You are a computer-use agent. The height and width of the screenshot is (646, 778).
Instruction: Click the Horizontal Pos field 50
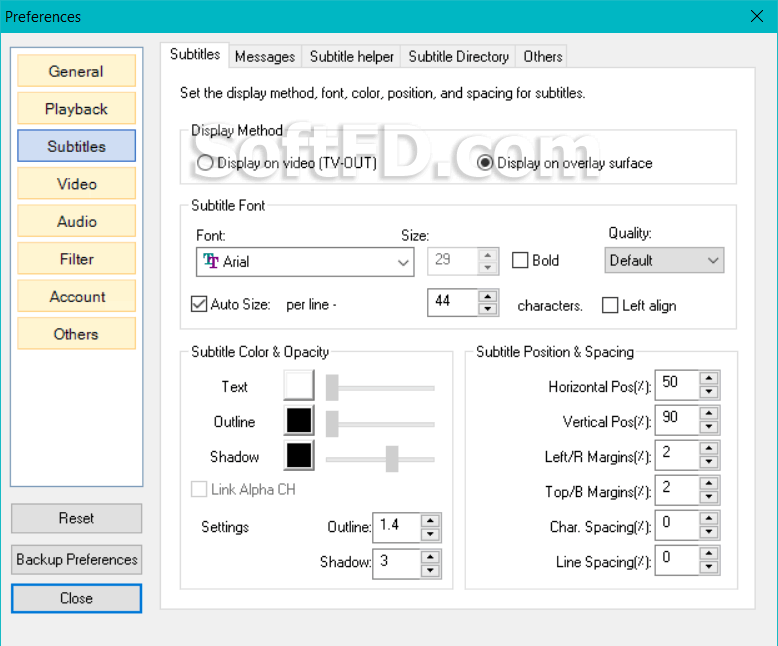click(x=677, y=385)
